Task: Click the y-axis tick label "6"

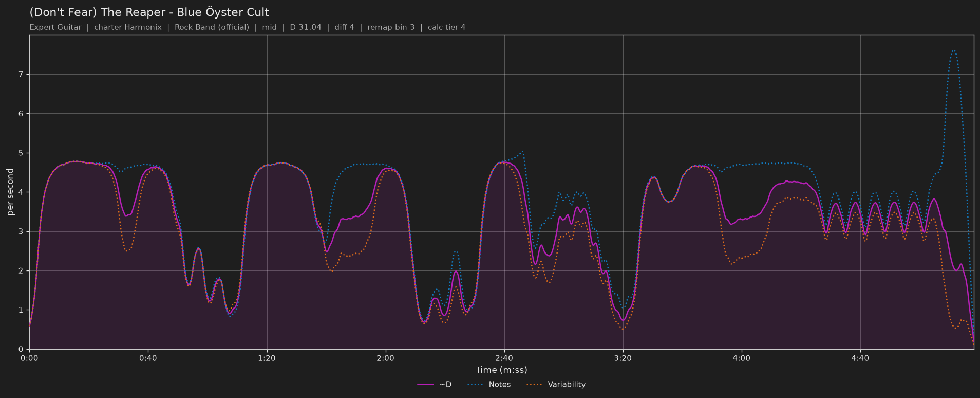Action: (21, 114)
